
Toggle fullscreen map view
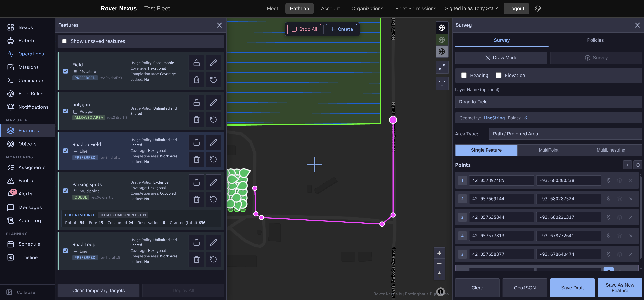coord(442,67)
